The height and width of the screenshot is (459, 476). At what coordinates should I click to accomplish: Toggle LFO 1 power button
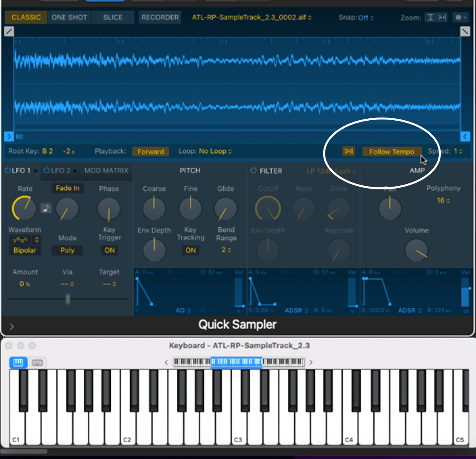8,171
